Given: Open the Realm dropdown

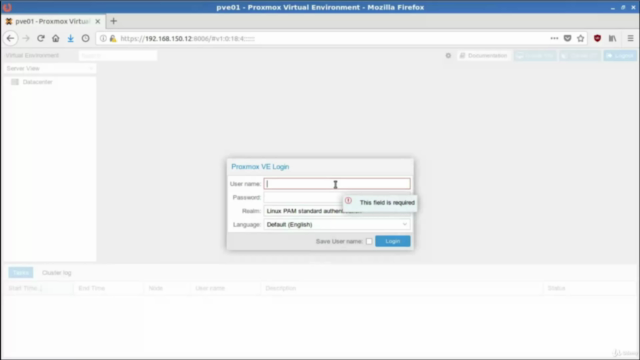Looking at the screenshot, I should (337, 211).
